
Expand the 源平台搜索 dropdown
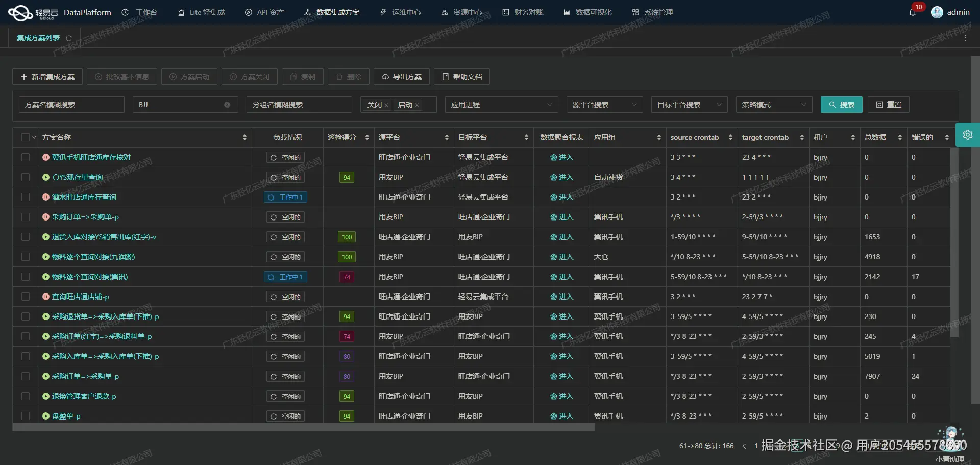tap(604, 105)
